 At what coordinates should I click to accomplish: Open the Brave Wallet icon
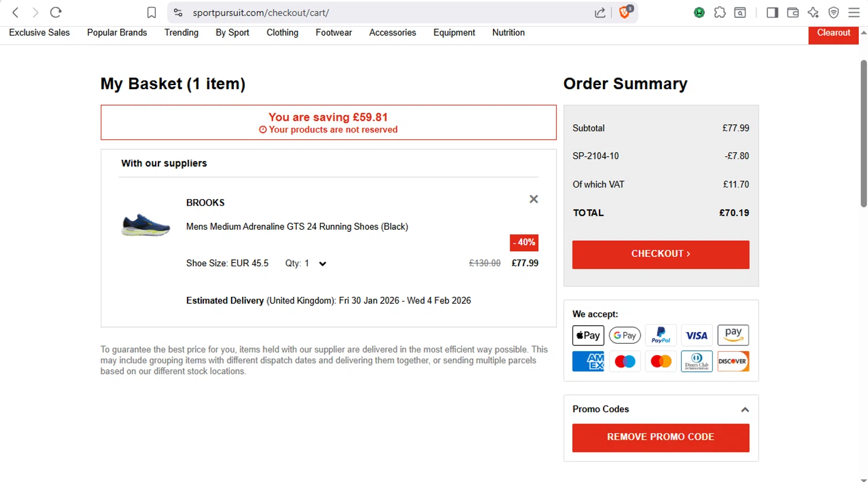pyautogui.click(x=793, y=12)
